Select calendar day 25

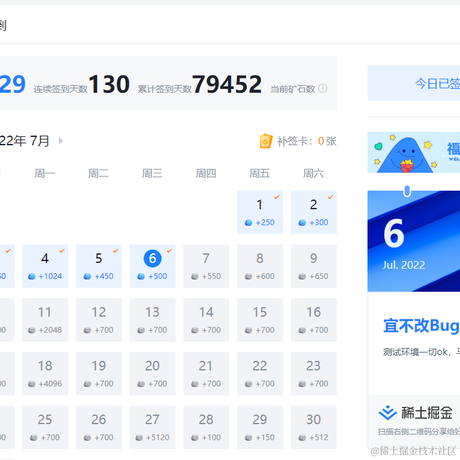pos(45,427)
